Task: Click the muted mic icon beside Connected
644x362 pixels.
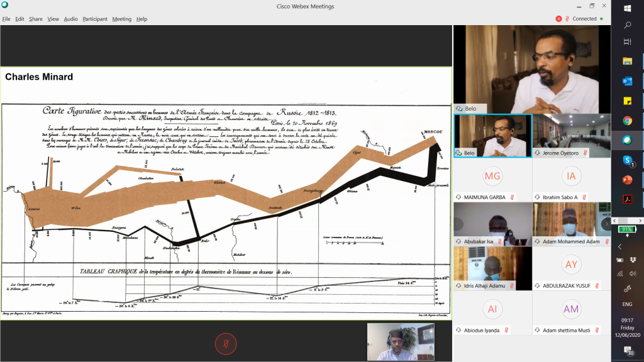Action: coord(567,19)
